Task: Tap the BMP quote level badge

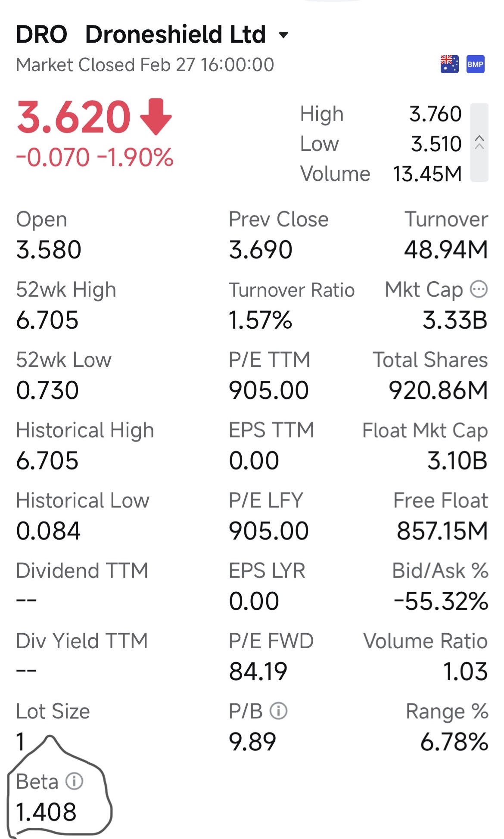Action: click(x=476, y=65)
